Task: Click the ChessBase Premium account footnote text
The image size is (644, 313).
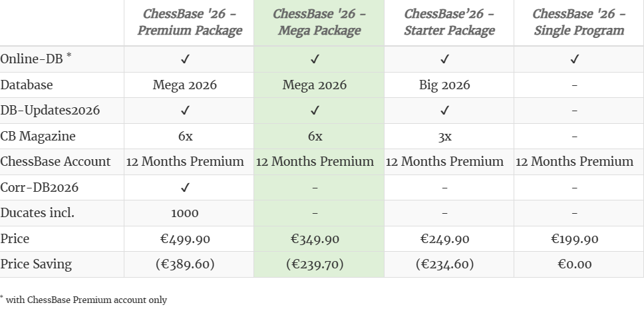Action: coord(86,300)
